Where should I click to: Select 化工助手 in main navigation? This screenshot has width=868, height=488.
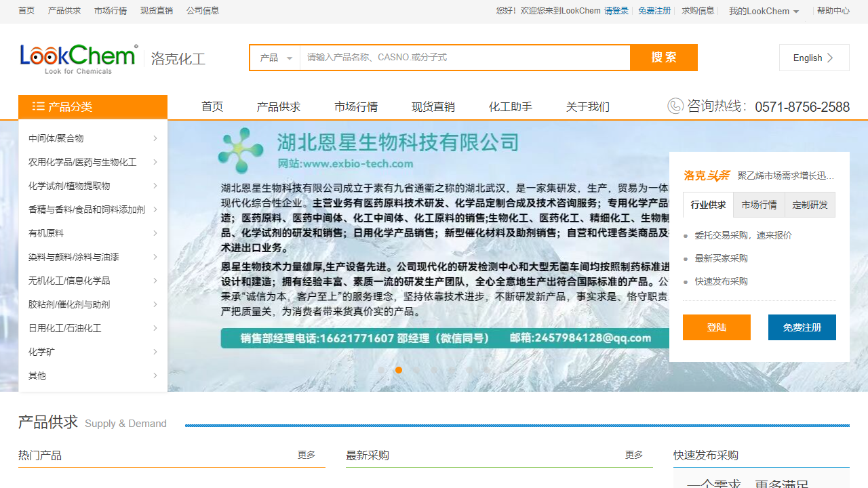point(511,106)
